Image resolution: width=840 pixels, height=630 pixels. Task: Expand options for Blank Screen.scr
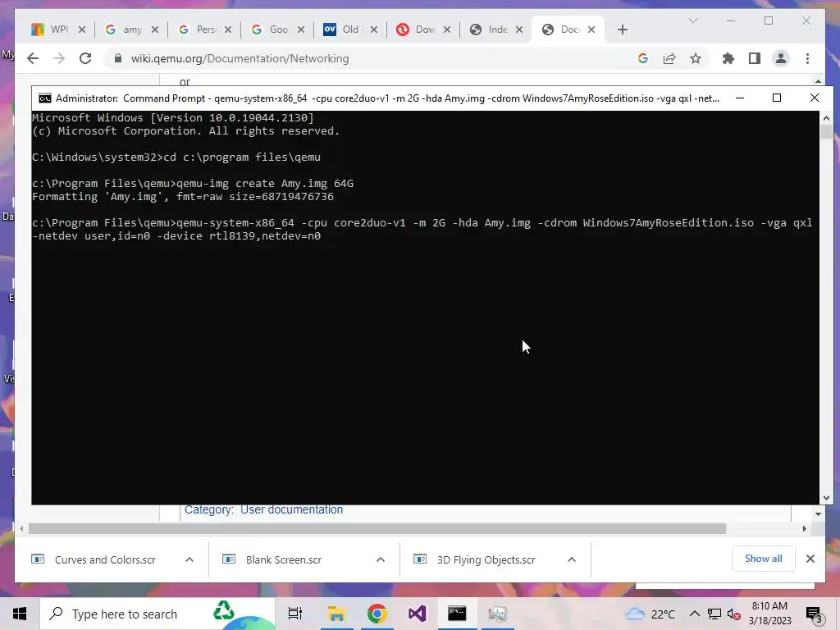(x=381, y=559)
